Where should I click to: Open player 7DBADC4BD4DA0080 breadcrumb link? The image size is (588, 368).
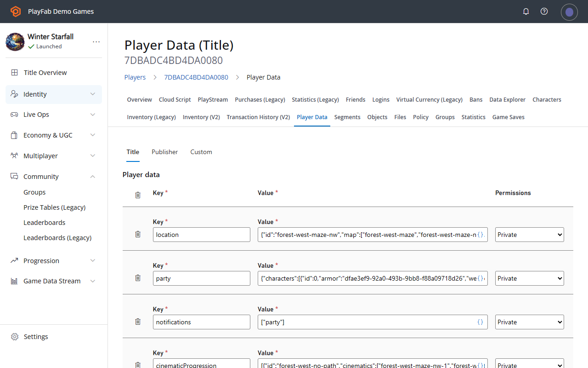196,77
